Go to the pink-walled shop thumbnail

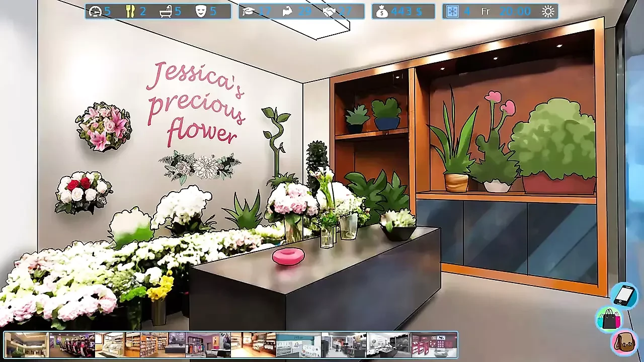434,345
